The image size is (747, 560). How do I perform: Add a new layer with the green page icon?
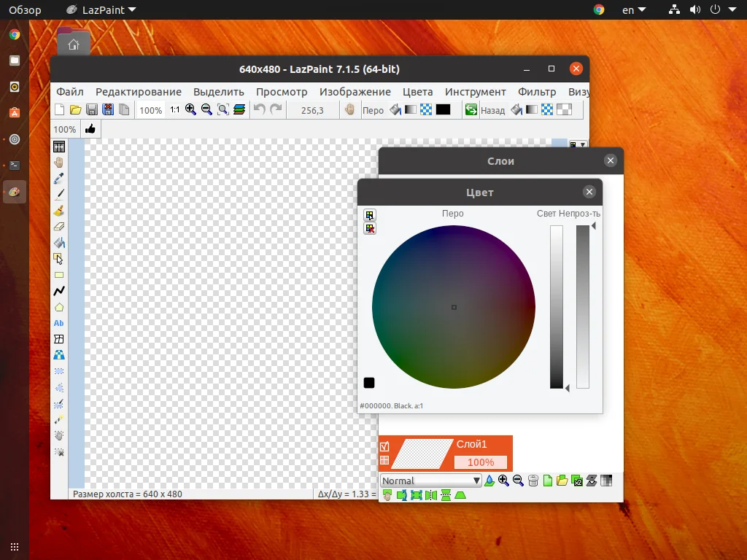pyautogui.click(x=548, y=481)
